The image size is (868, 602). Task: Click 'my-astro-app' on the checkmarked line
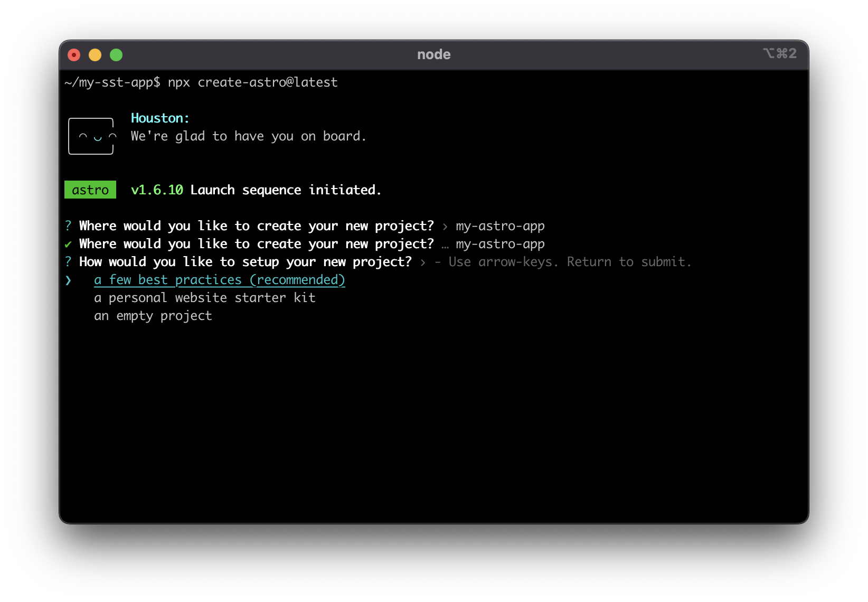(x=500, y=244)
